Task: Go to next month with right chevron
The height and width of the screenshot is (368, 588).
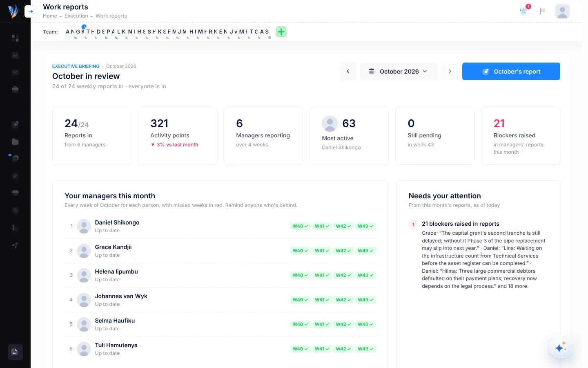Action: [450, 72]
